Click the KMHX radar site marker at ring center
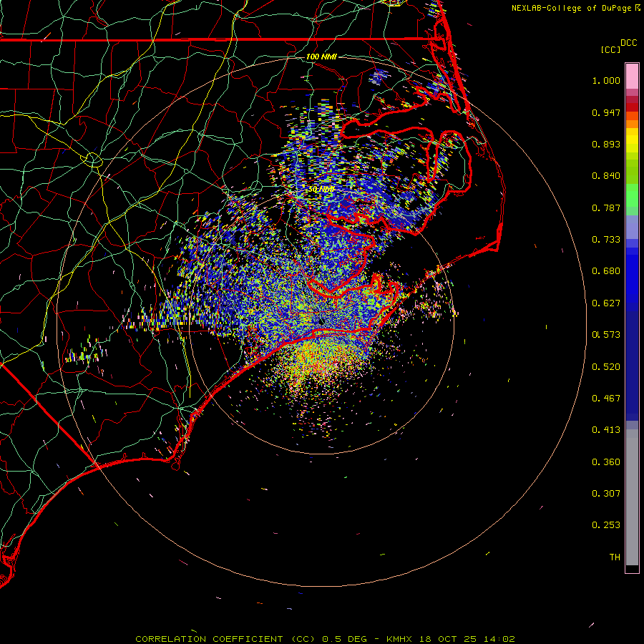 [x=321, y=321]
